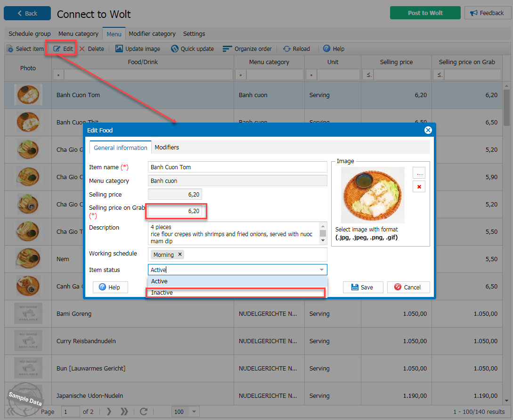Click the Post to Wolt button
Viewport: 513px width, 420px height.
click(425, 13)
